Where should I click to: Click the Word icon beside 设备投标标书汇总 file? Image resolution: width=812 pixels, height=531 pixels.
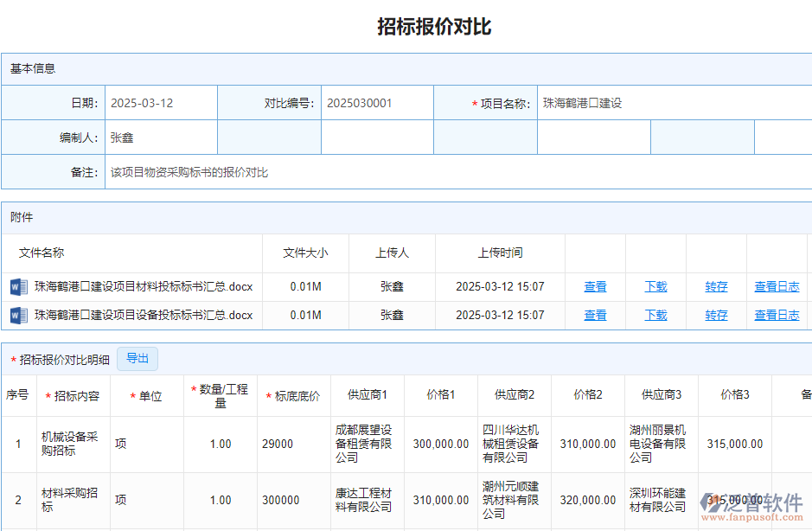[x=18, y=315]
